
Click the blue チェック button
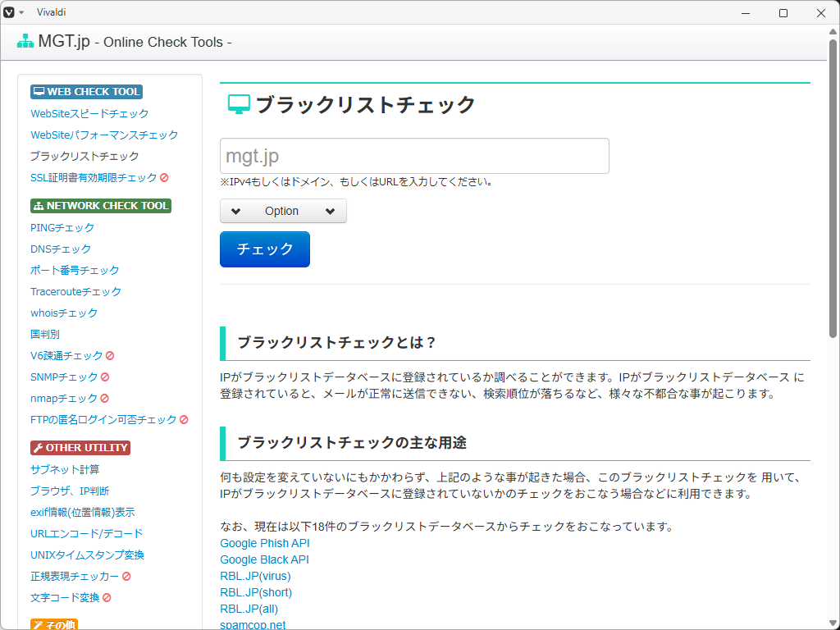[265, 249]
